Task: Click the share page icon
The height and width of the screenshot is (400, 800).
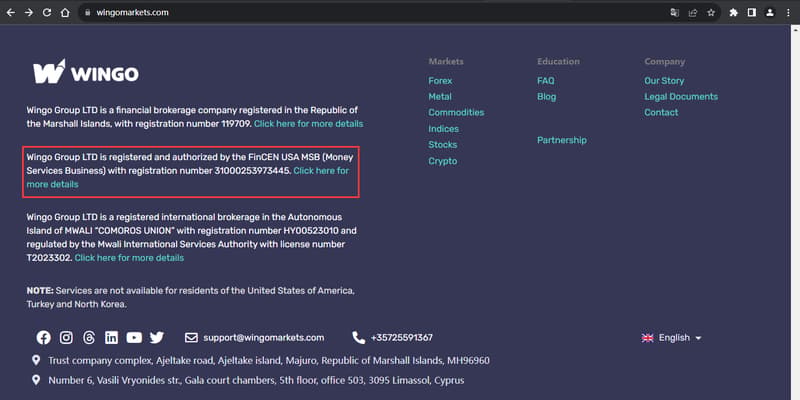Action: [x=693, y=13]
